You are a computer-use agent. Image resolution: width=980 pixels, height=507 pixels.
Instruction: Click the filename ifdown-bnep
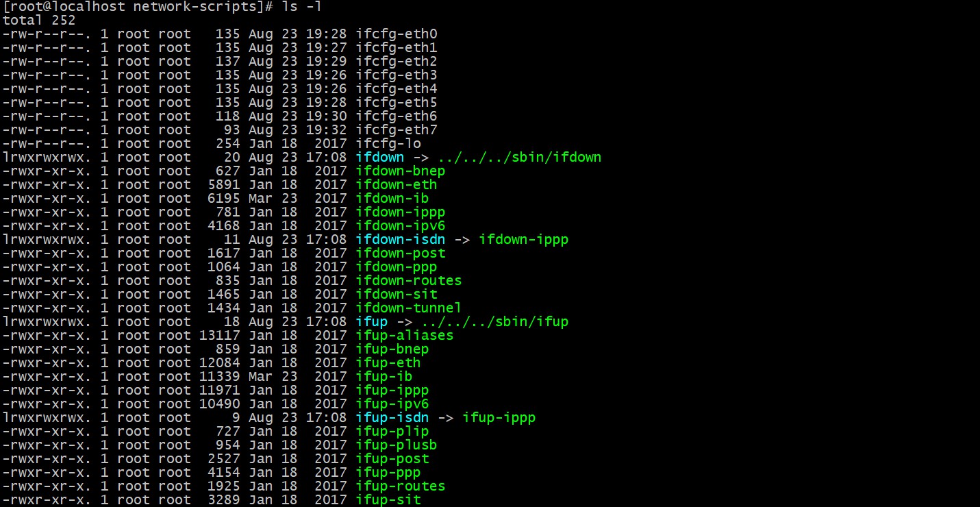(x=401, y=171)
